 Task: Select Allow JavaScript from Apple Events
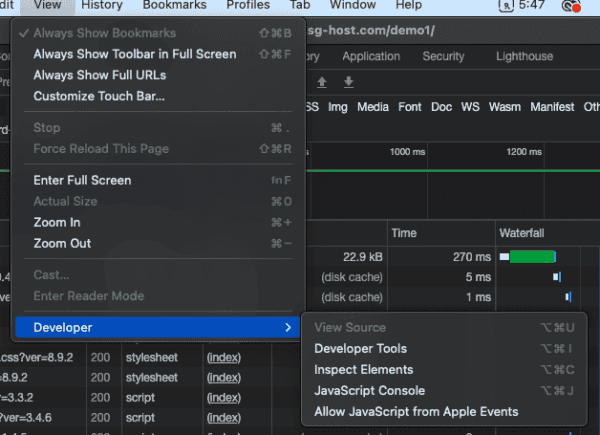444,412
